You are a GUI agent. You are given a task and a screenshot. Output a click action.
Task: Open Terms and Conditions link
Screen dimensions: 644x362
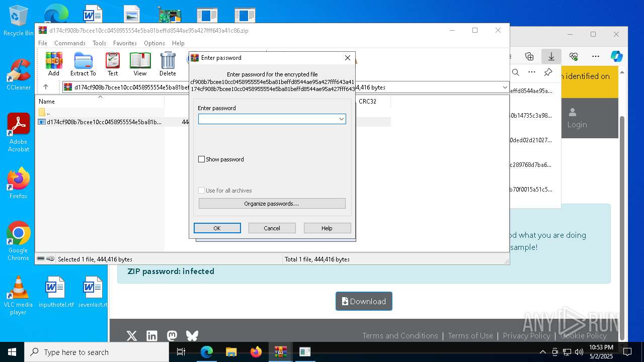[x=400, y=336]
